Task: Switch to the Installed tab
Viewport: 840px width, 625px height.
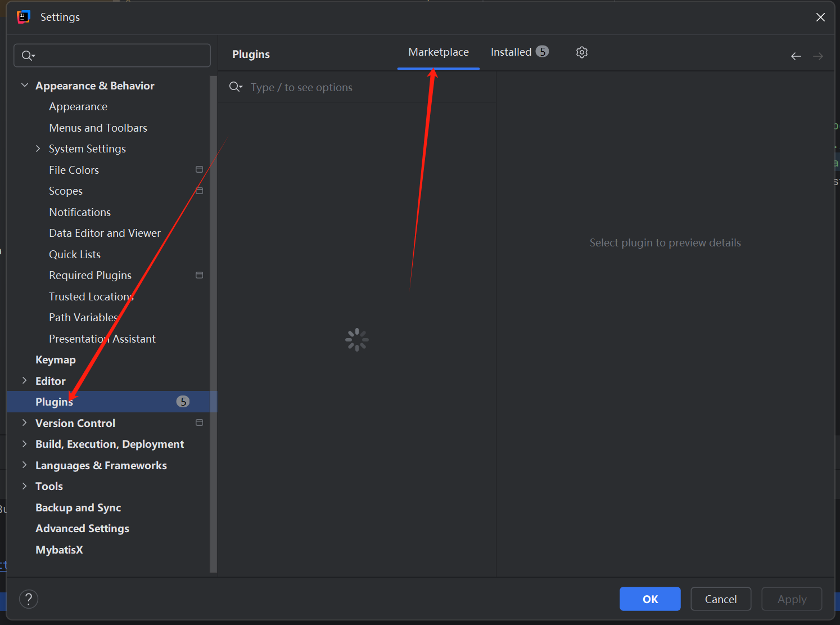Action: 512,52
